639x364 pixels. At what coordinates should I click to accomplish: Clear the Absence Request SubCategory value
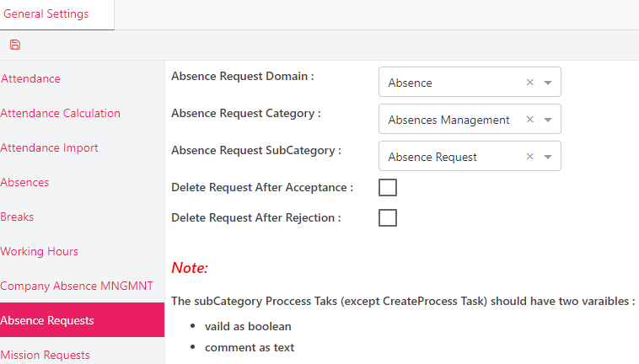[x=529, y=157]
